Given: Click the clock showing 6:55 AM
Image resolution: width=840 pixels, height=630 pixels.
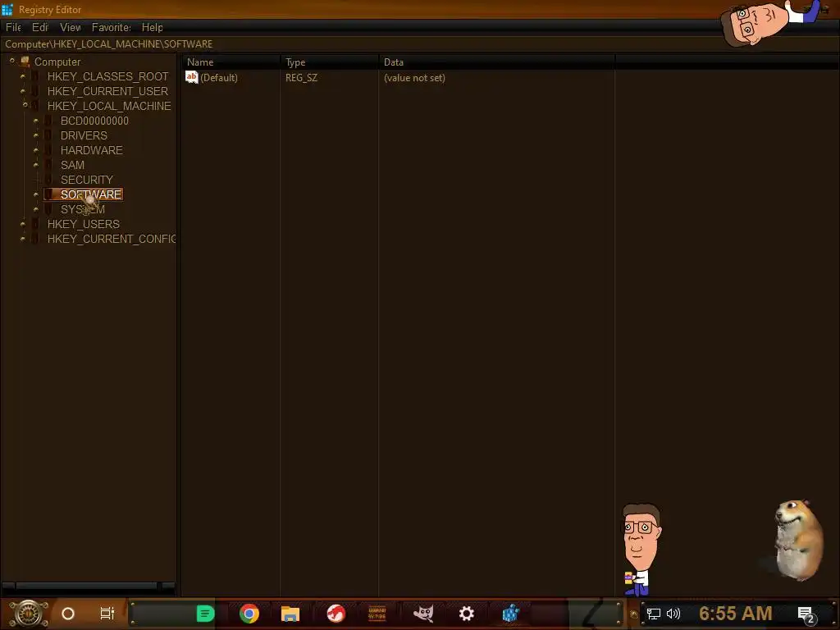Looking at the screenshot, I should tap(736, 614).
